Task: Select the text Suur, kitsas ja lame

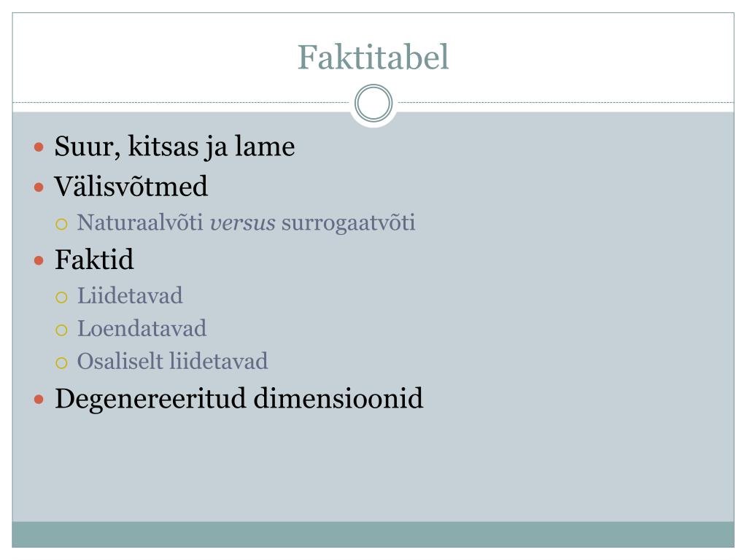Action: pyautogui.click(x=174, y=146)
